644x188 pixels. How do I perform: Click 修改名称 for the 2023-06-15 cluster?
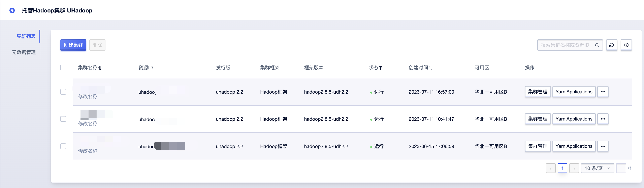pos(88,151)
